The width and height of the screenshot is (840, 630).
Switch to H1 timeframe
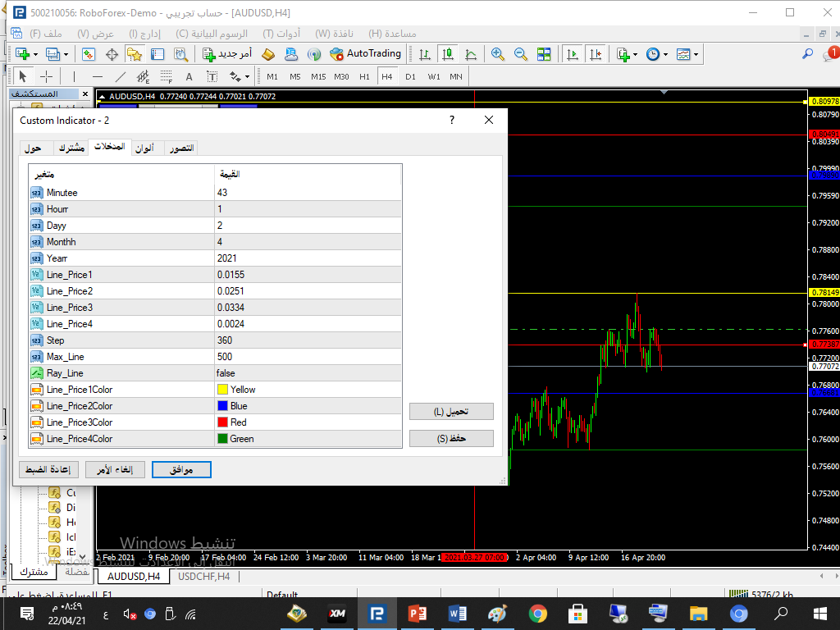pyautogui.click(x=364, y=76)
